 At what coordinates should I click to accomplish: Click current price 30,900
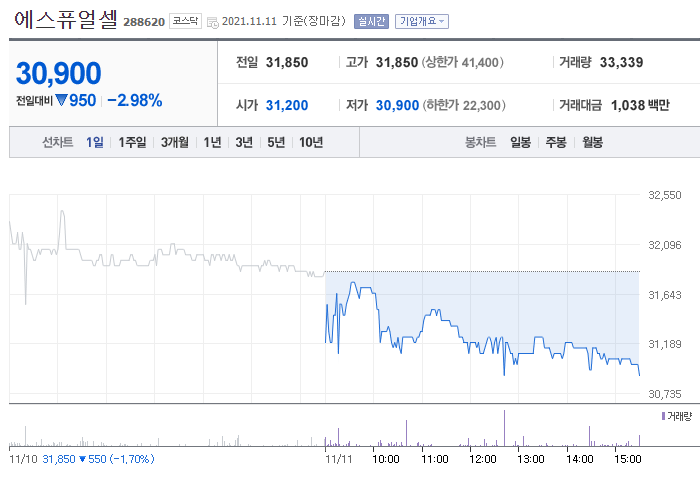pyautogui.click(x=58, y=73)
